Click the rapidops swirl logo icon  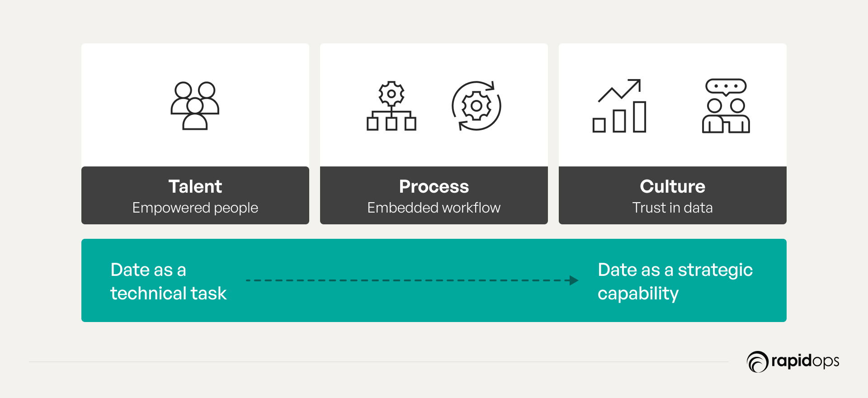pyautogui.click(x=757, y=362)
